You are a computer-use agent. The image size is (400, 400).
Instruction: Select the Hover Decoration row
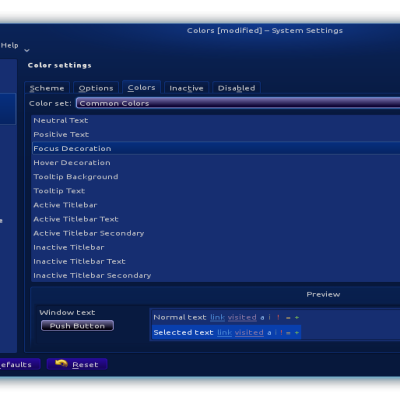pos(216,163)
